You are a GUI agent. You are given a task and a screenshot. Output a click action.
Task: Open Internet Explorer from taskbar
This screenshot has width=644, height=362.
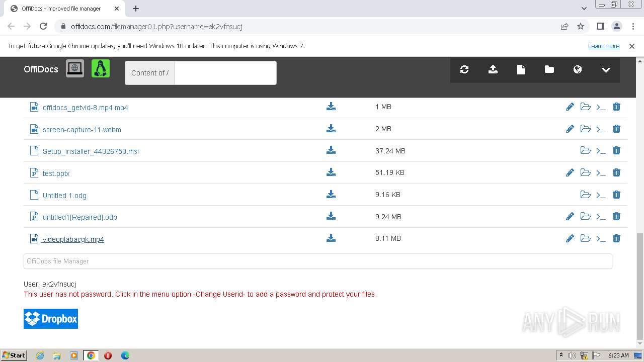click(40, 355)
